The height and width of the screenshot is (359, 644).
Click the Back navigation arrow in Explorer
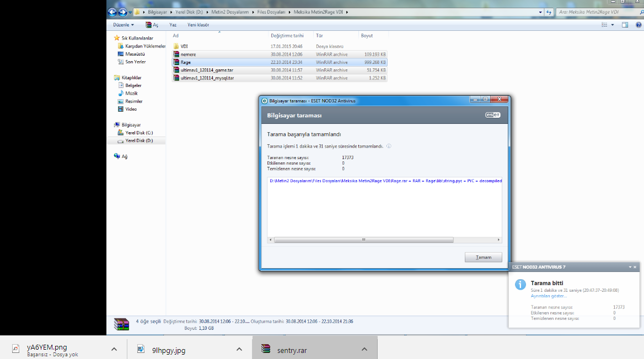click(112, 12)
